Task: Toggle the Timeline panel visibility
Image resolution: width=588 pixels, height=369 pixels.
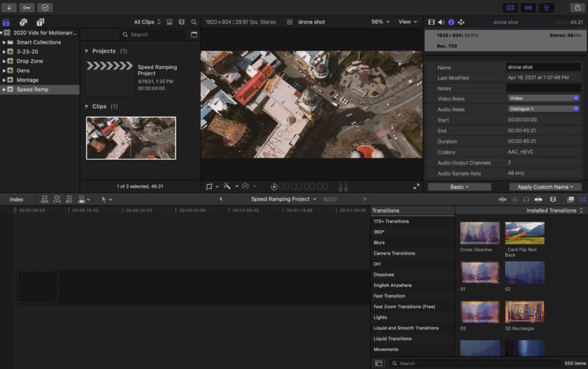Action: pos(528,7)
